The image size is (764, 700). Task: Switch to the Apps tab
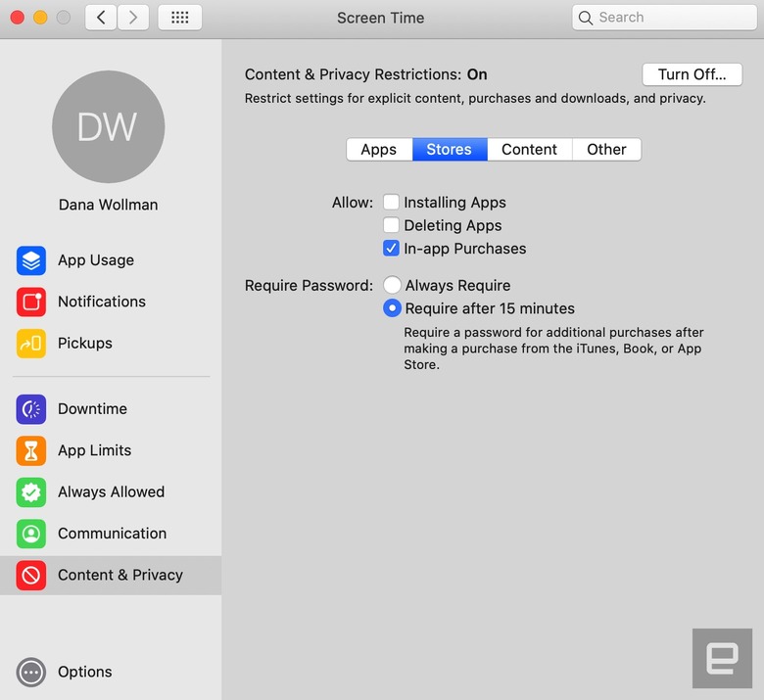pos(379,149)
